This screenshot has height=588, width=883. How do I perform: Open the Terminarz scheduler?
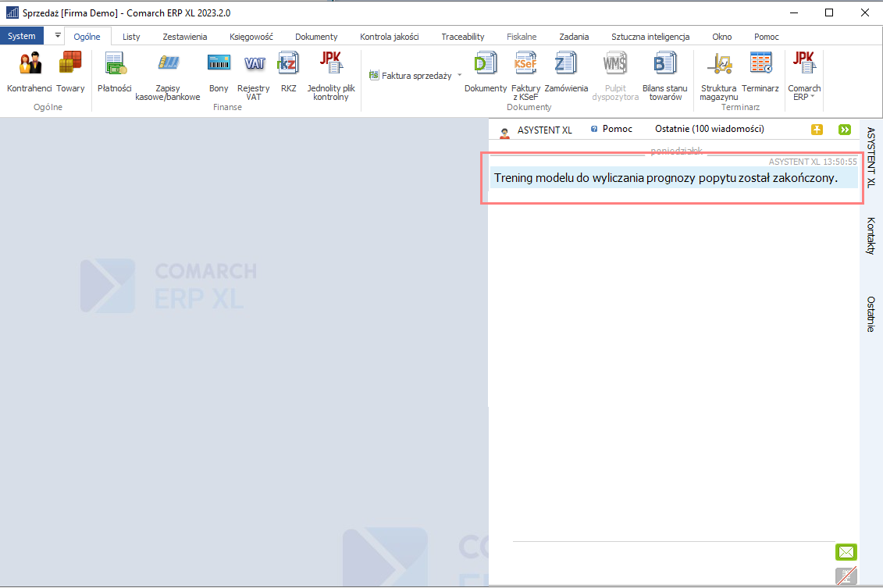click(x=760, y=72)
